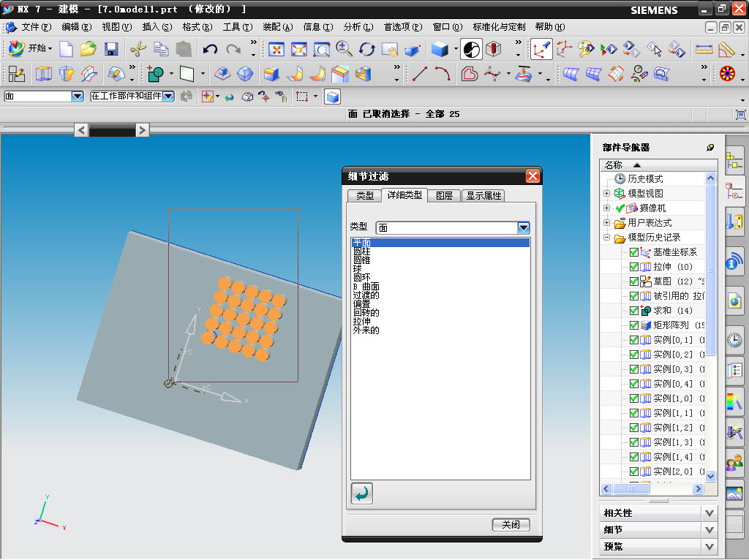This screenshot has height=560, width=749.
Task: Open the Roles sidebar icon
Action: tap(734, 462)
